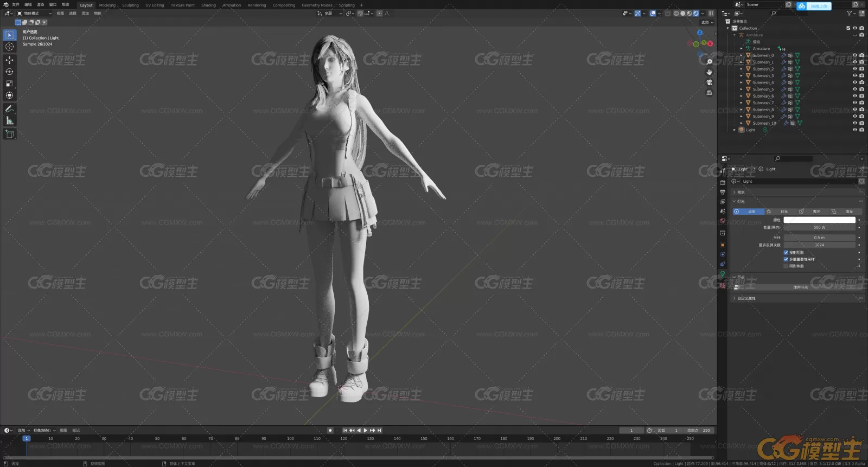Uncheck the cast shadow checkbox
This screenshot has width=868, height=467.
tap(786, 252)
